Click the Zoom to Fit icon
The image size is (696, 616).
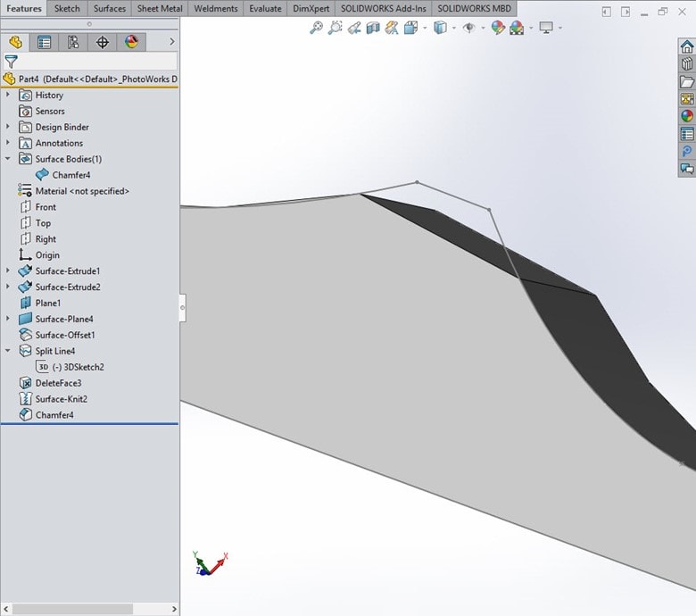316,28
